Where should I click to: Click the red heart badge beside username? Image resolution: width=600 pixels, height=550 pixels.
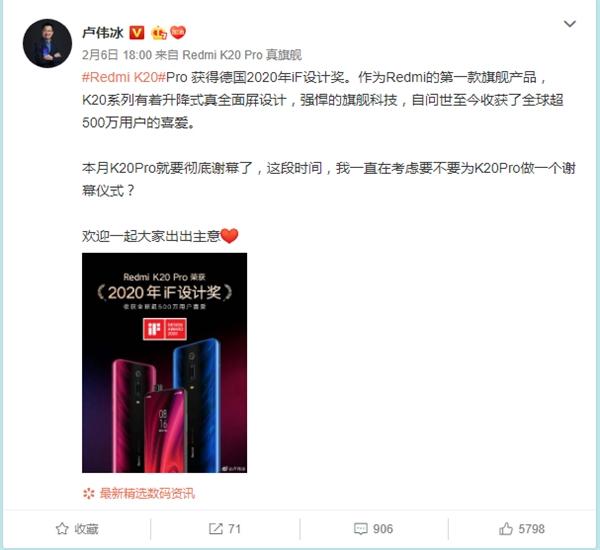[x=178, y=33]
